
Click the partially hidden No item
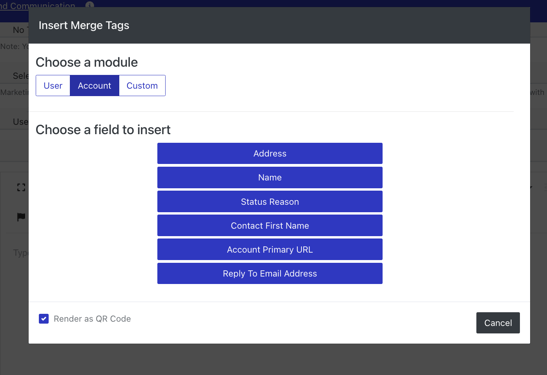pyautogui.click(x=19, y=30)
